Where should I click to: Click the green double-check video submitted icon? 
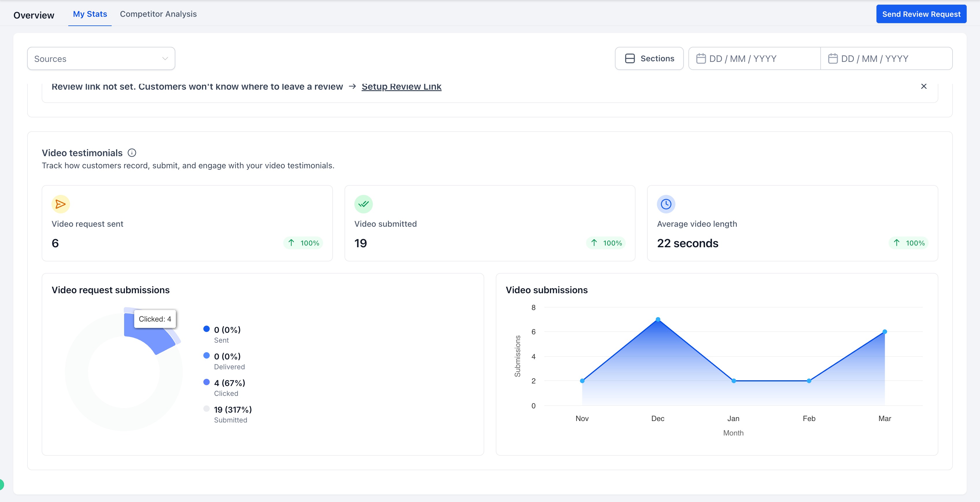click(x=363, y=204)
